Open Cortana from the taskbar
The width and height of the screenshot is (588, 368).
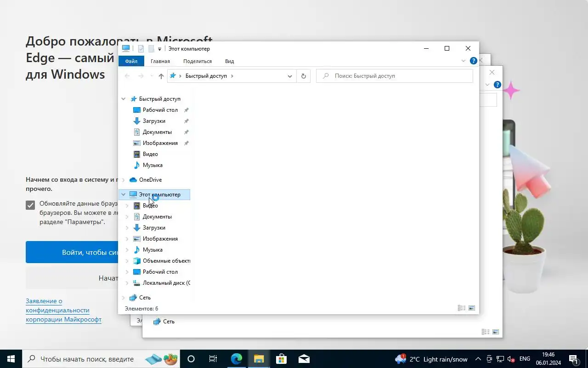click(x=191, y=359)
